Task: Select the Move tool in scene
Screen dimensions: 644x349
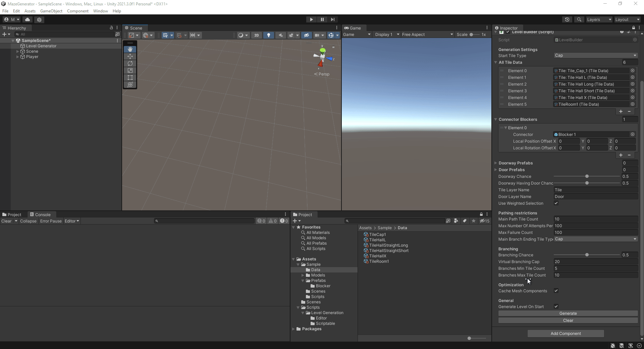Action: coord(130,56)
